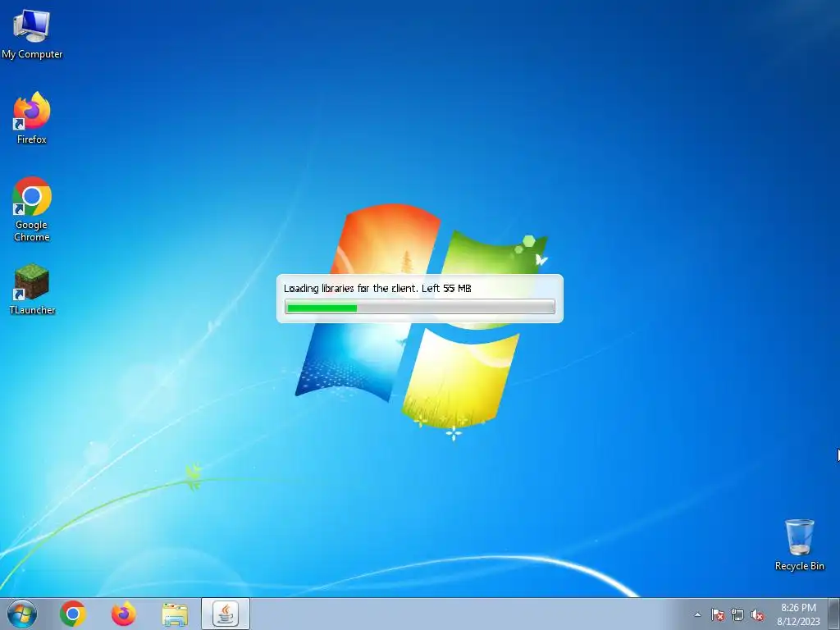840x630 pixels.
Task: Select the Firefox desktop shortcut
Action: 32,118
